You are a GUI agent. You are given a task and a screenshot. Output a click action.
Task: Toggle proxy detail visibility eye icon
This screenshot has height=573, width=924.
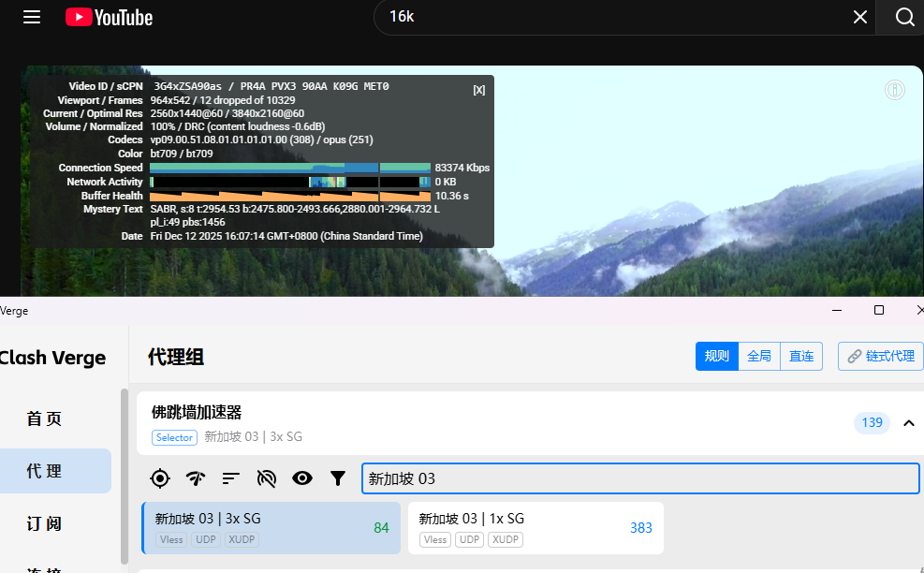302,478
